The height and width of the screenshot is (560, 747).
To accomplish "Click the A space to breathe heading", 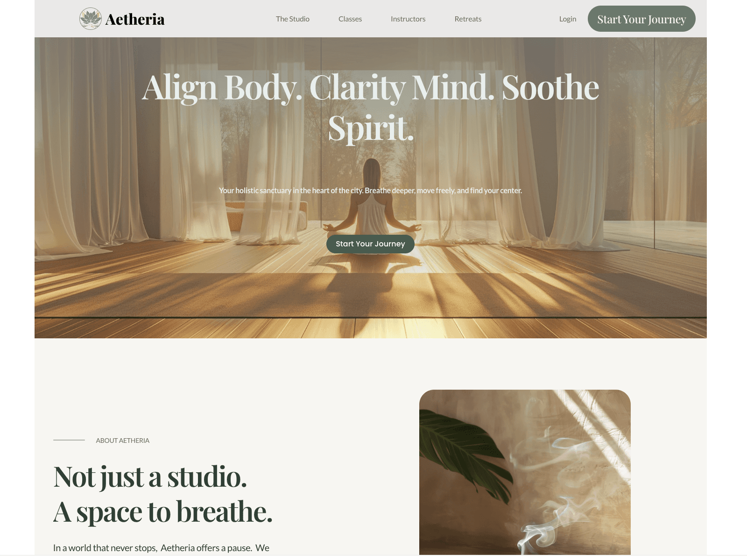I will [162, 512].
